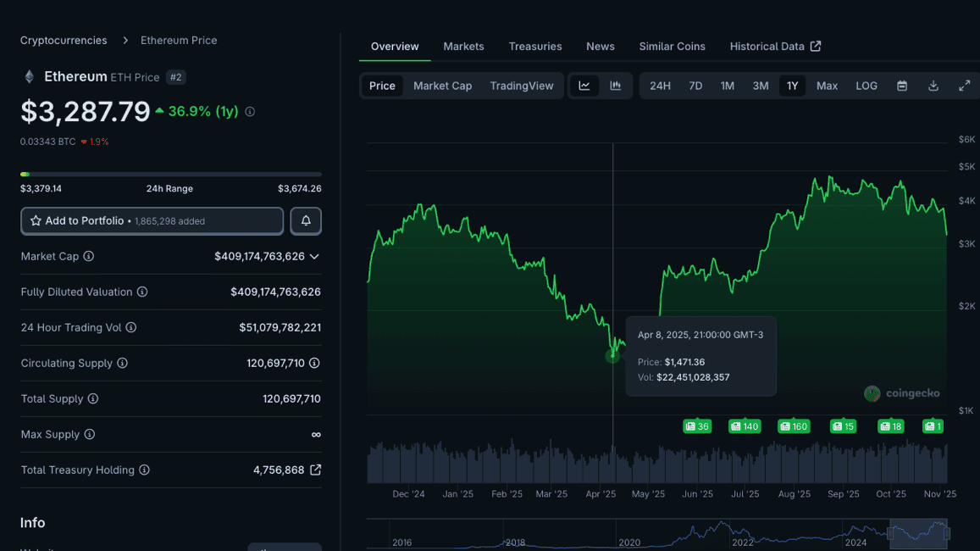Image resolution: width=980 pixels, height=551 pixels.
Task: Select the 7D time range
Action: 695,86
